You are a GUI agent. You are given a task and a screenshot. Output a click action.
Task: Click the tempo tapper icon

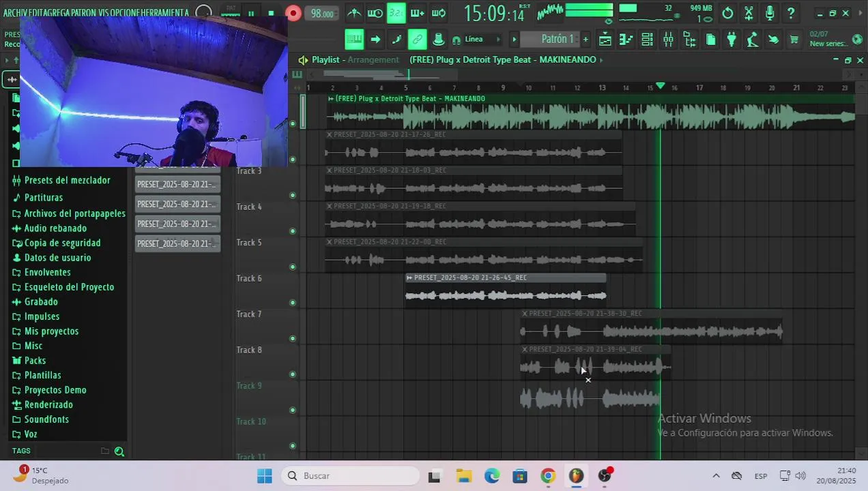point(753,40)
